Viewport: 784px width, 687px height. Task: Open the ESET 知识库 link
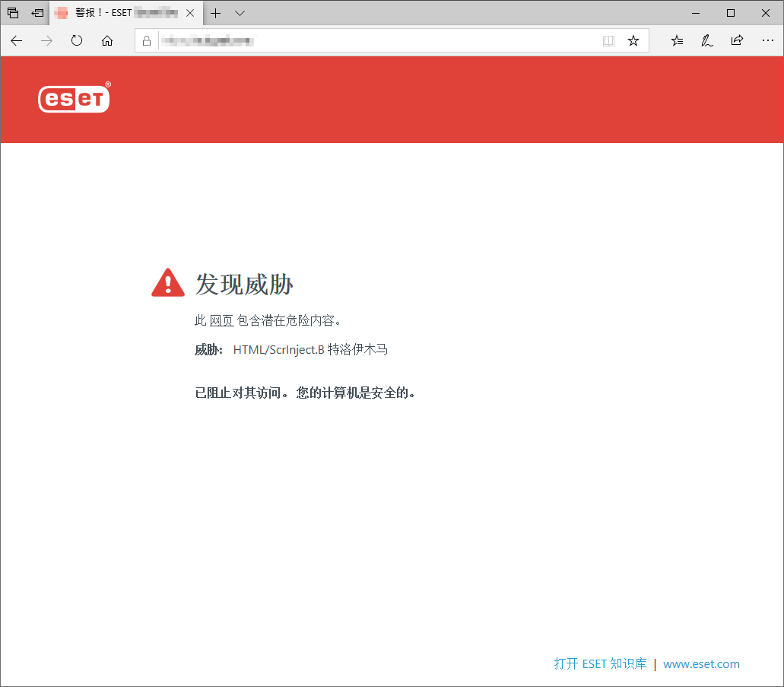click(x=600, y=663)
